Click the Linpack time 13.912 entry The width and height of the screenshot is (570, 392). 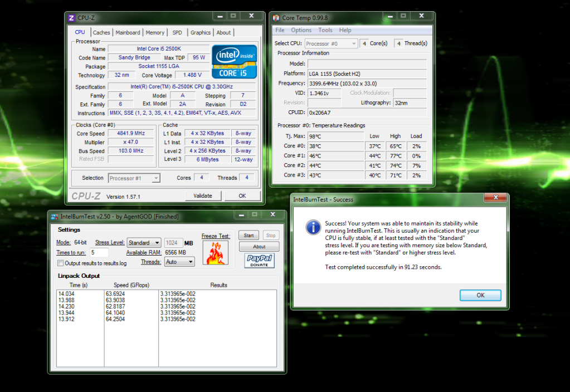coord(66,319)
